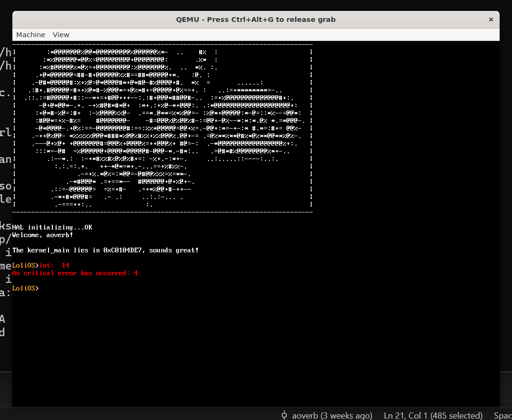The width and height of the screenshot is (512, 420).
Task: Click the partially visible Spaces indentation indicator
Action: [502, 415]
